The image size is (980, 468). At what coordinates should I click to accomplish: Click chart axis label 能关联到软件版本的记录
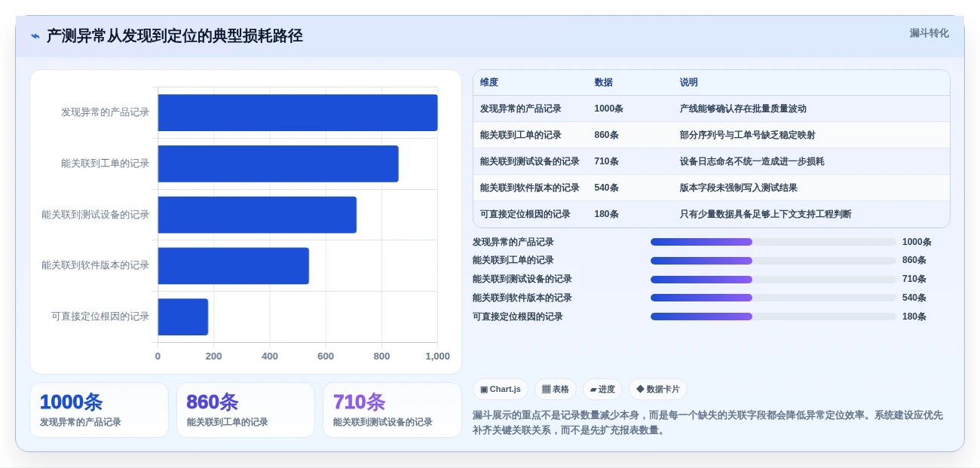(96, 265)
